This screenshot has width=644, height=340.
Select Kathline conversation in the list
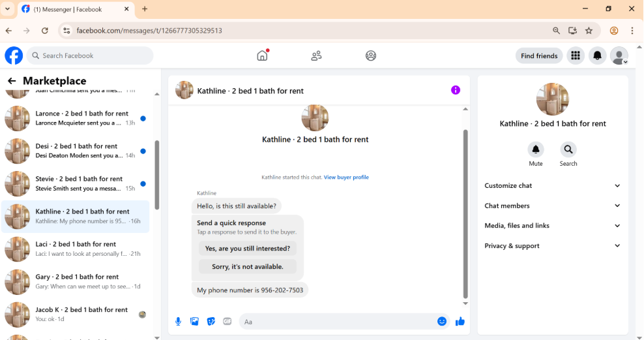tap(76, 216)
